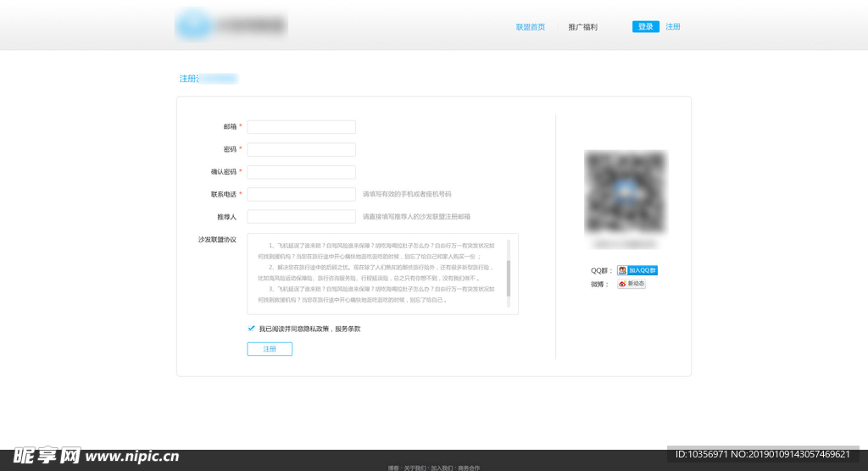Click the blurred QR code image

(626, 192)
